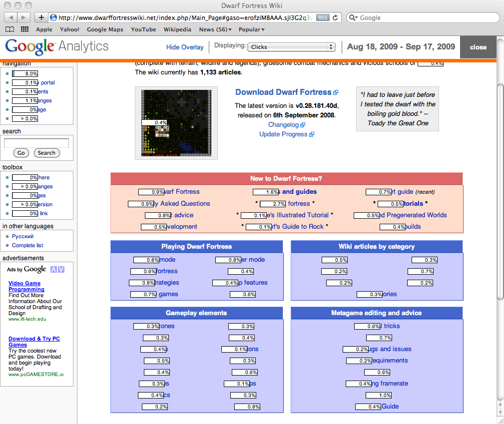Viewport: 504px width, 424px height.
Task: Click the 8.0% navigation click overlay
Action: pyautogui.click(x=25, y=73)
